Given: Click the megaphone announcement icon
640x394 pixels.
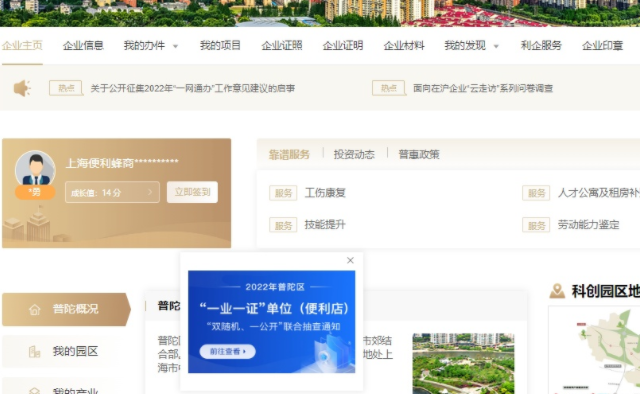Looking at the screenshot, I should [22, 88].
